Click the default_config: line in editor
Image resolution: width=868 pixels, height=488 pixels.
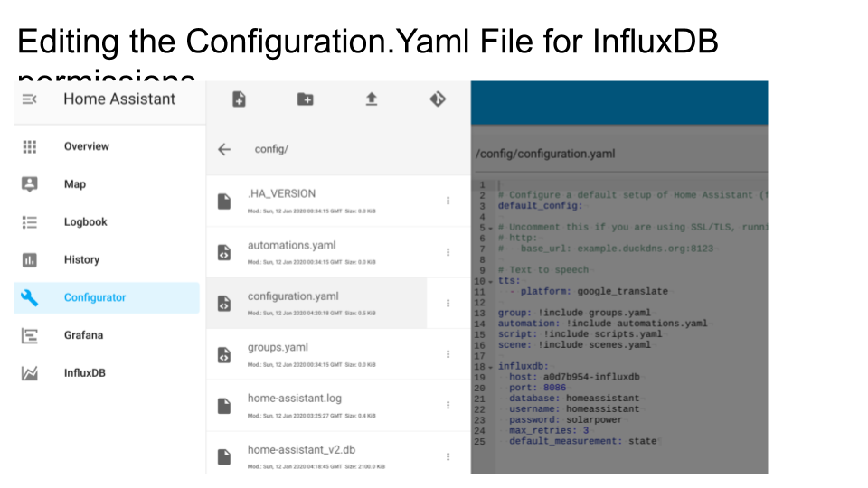click(x=541, y=206)
